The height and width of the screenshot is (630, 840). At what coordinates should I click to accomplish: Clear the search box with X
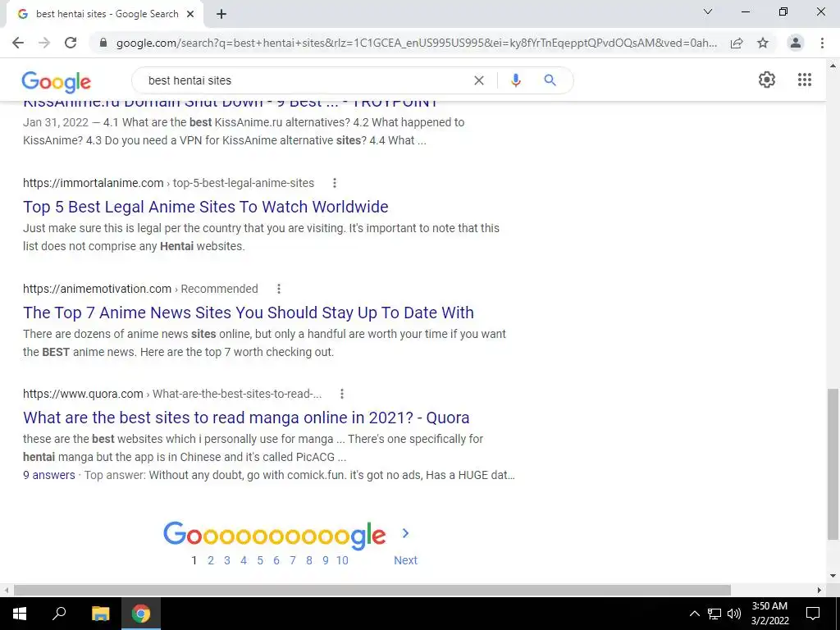(x=479, y=80)
